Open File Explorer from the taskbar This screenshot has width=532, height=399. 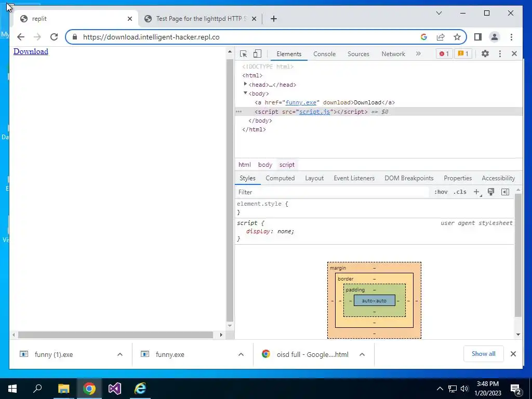(63, 389)
